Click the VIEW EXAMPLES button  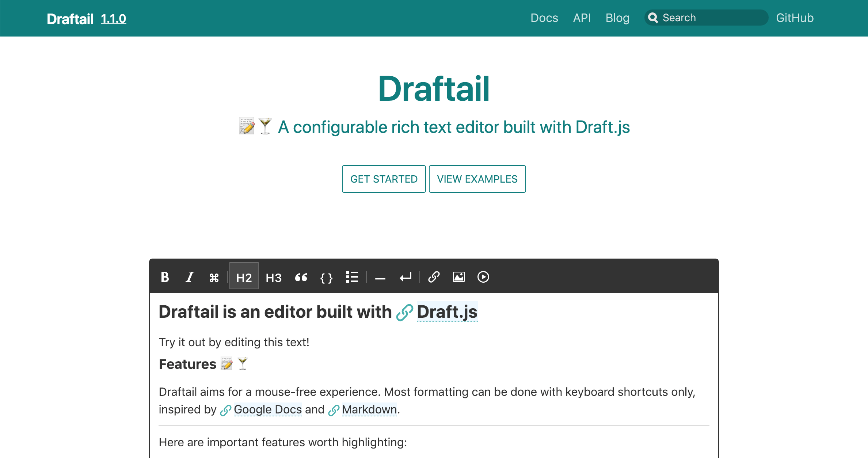point(477,179)
